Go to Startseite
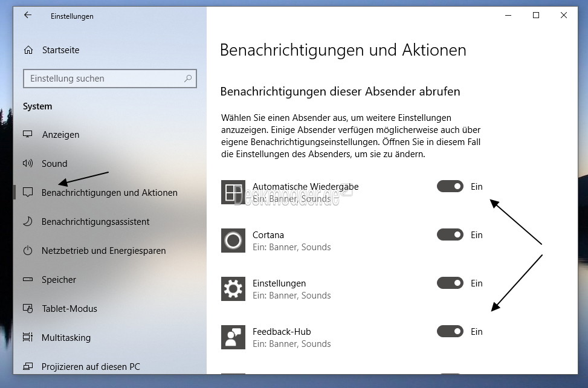588x388 pixels. (x=61, y=50)
